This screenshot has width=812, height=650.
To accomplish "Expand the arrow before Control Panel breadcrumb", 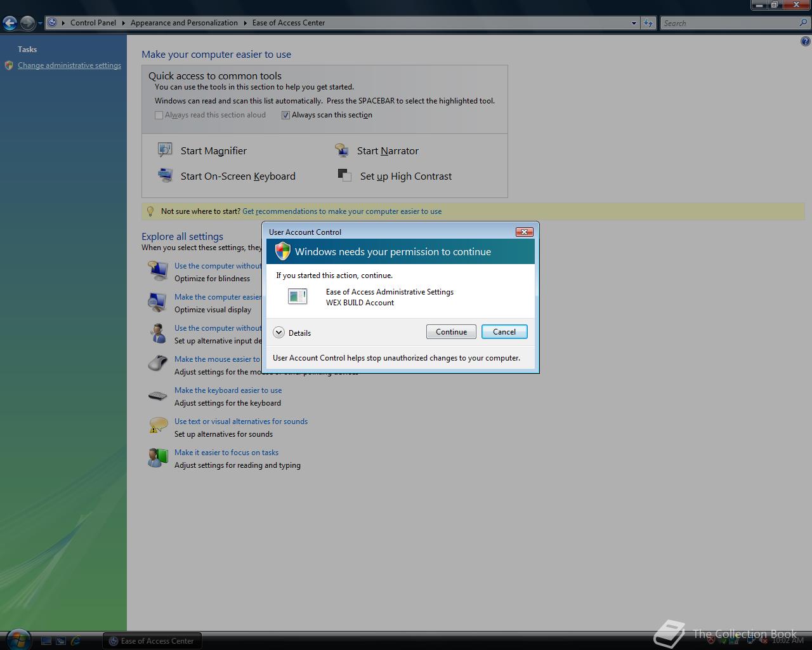I will tap(63, 23).
